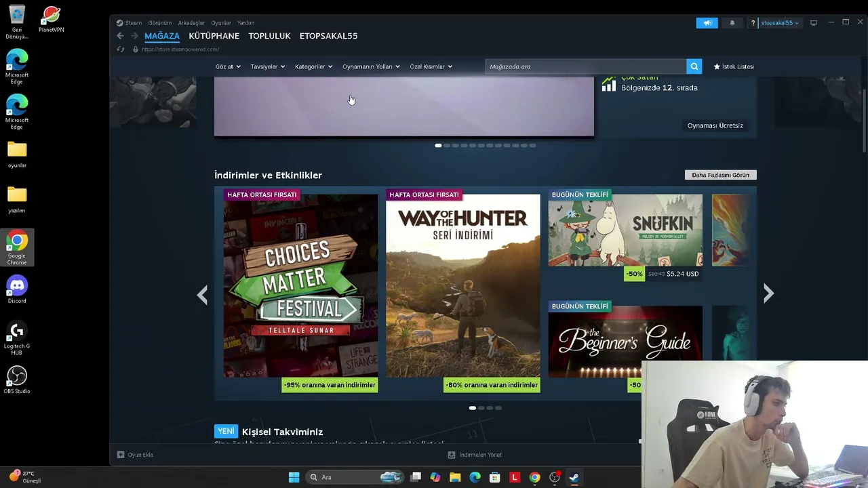Screen dimensions: 868x488
Task: Click the Oyun Ekle plus icon
Action: click(x=121, y=455)
